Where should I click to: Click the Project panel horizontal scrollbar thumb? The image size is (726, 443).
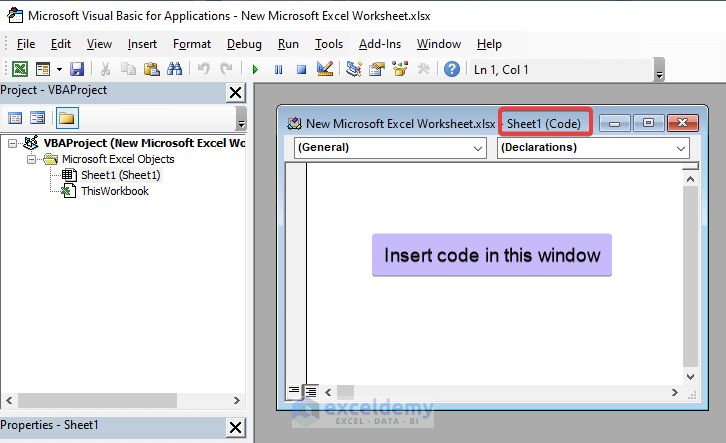(97, 400)
